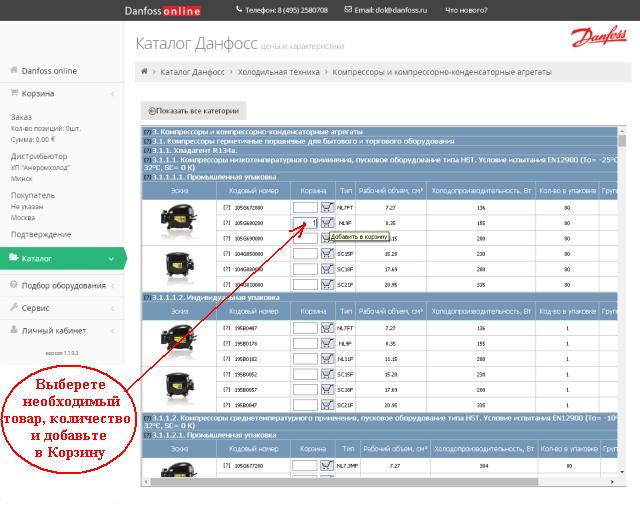Click quantity field for code 105G6800200
This screenshot has width=640, height=514.
pyautogui.click(x=305, y=223)
